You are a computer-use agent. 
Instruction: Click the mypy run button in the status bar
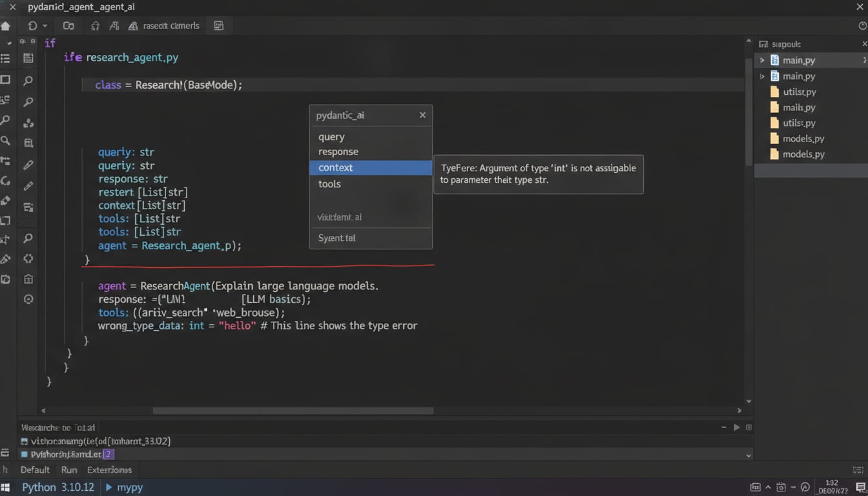pyautogui.click(x=124, y=487)
